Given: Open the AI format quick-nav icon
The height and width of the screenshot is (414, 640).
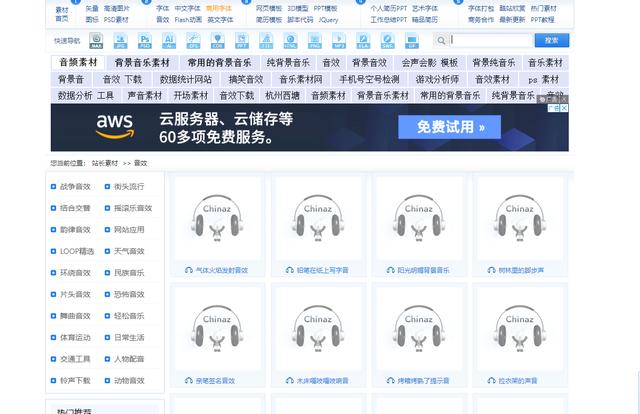Looking at the screenshot, I should (169, 41).
